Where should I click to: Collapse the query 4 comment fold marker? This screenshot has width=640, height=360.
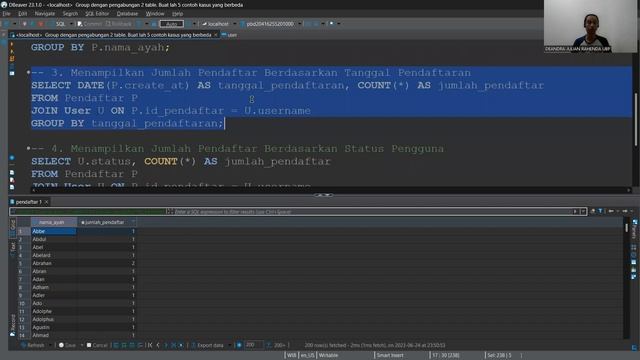(x=28, y=148)
